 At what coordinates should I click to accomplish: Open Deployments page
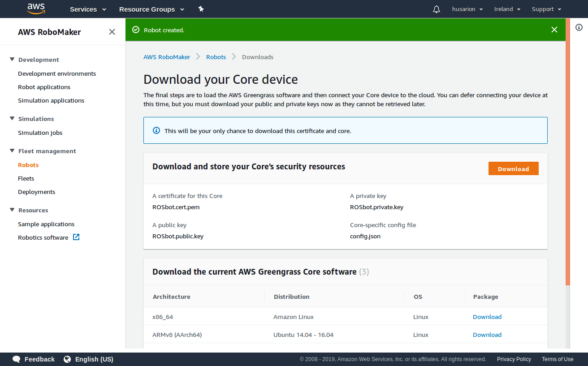click(36, 192)
